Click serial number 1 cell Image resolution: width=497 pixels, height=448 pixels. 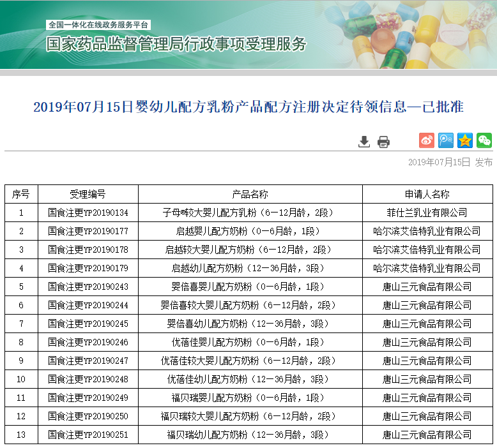click(21, 213)
